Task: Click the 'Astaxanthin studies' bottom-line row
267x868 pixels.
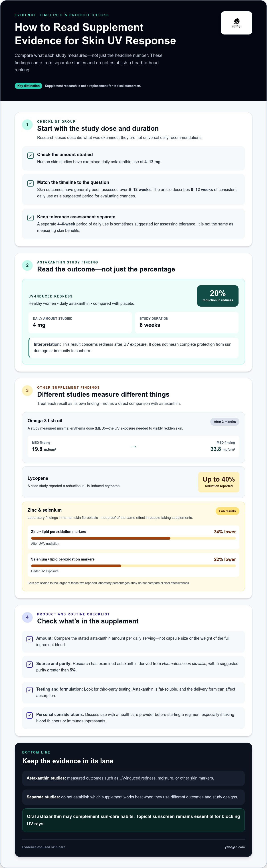Action: tap(133, 778)
